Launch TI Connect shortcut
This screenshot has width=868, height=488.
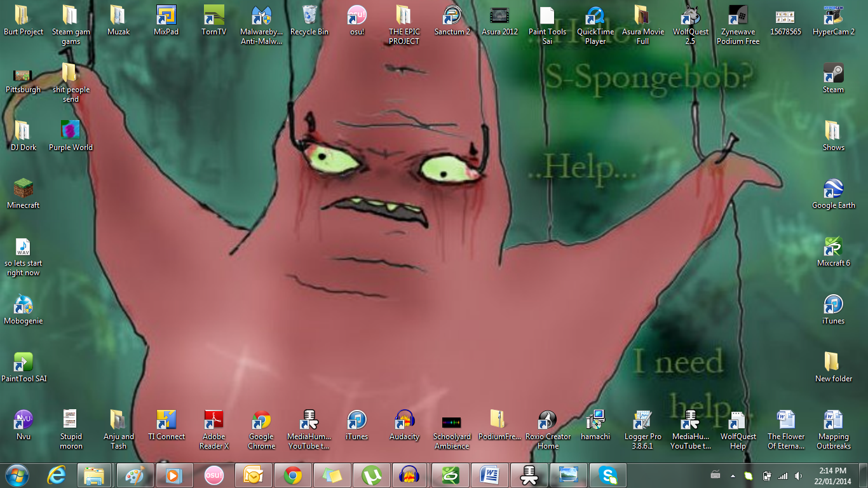(x=166, y=426)
